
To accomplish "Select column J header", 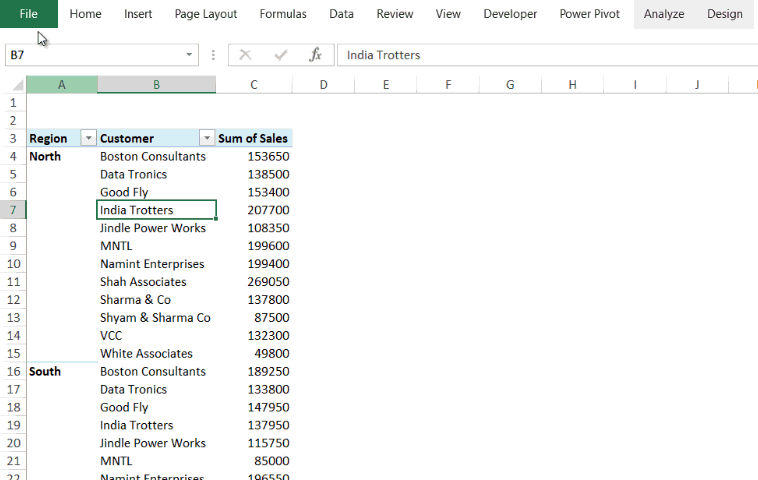I will 697,85.
